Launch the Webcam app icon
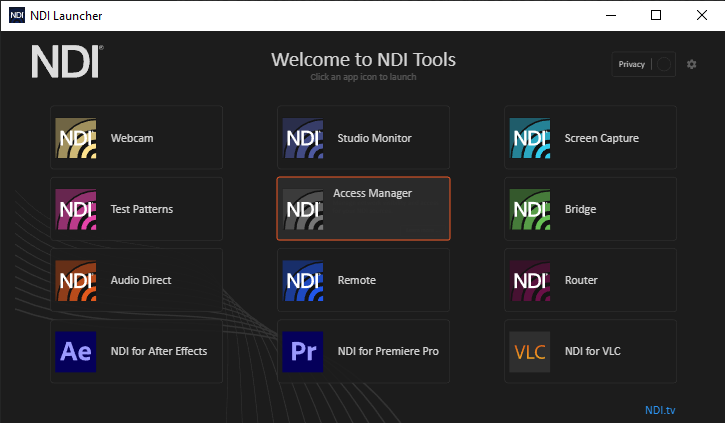 coord(76,138)
